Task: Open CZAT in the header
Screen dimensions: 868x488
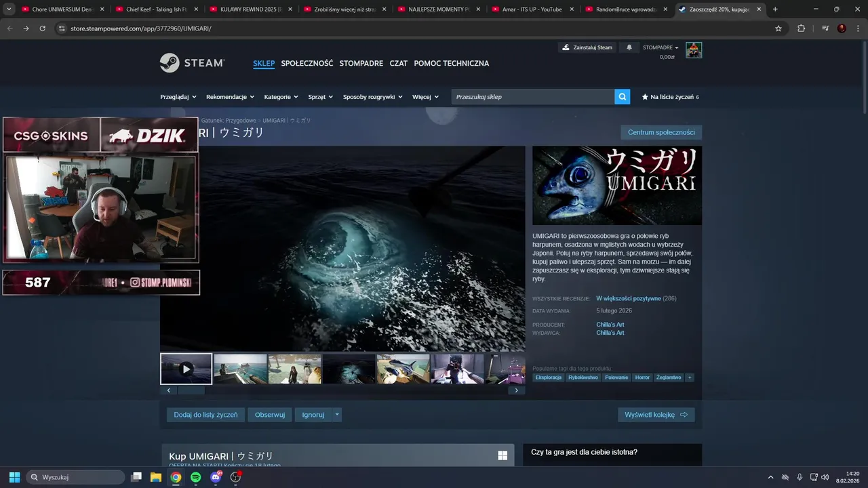Action: coord(399,63)
